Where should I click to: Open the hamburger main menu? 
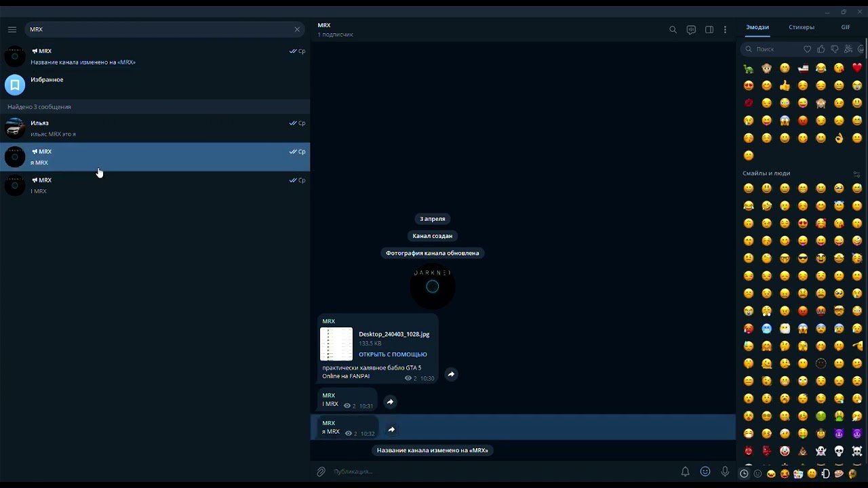click(x=12, y=29)
